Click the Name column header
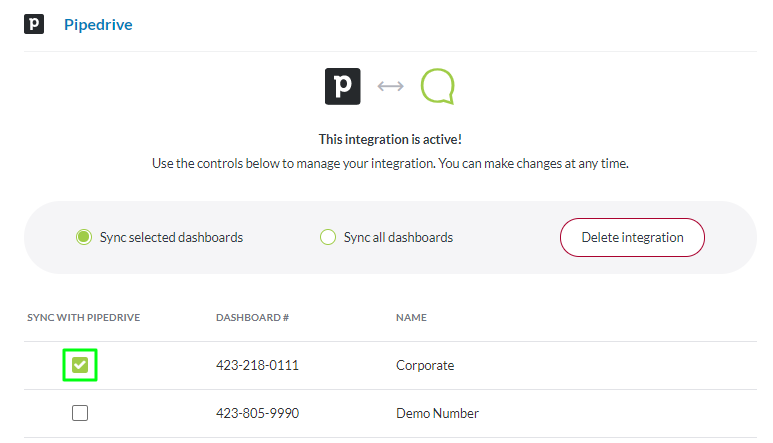The image size is (773, 443). pos(411,318)
